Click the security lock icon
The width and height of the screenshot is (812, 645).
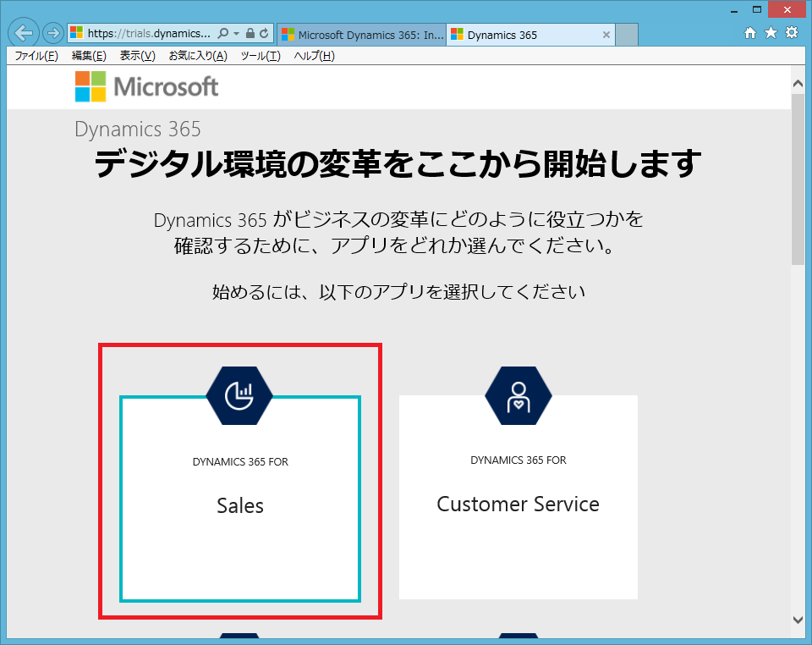pyautogui.click(x=250, y=34)
